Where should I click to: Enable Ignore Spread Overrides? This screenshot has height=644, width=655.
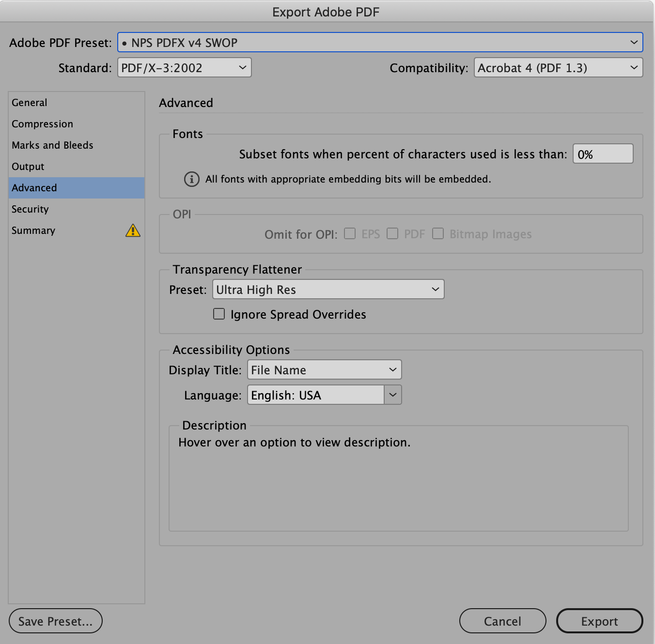(218, 314)
